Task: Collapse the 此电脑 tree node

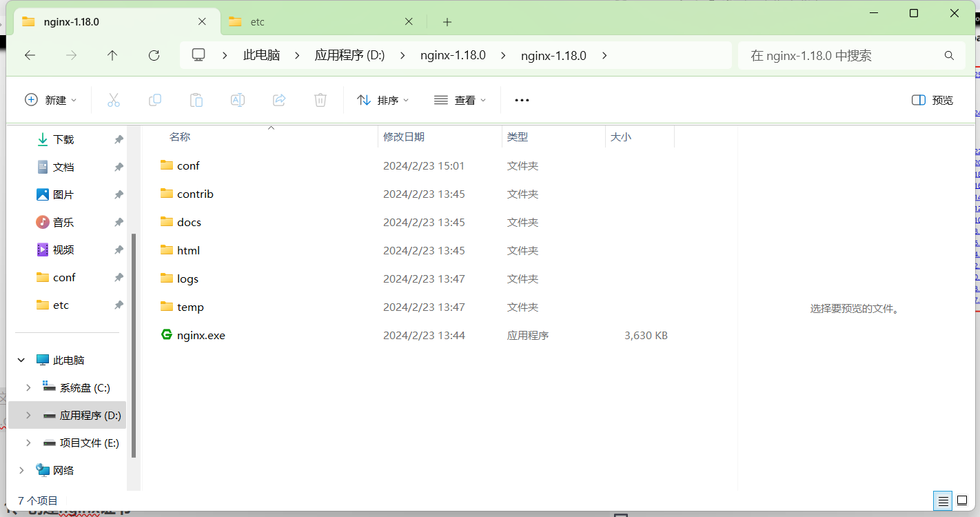Action: 21,360
